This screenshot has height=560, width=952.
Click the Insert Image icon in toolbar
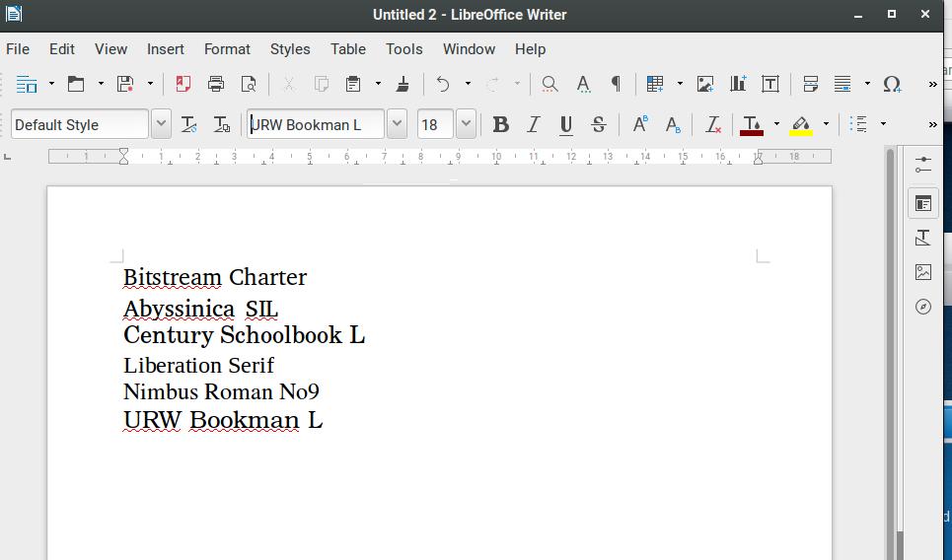[705, 84]
